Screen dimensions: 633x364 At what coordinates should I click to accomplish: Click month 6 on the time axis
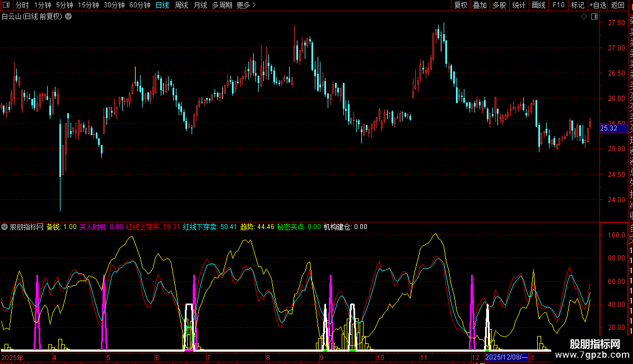pos(157,357)
